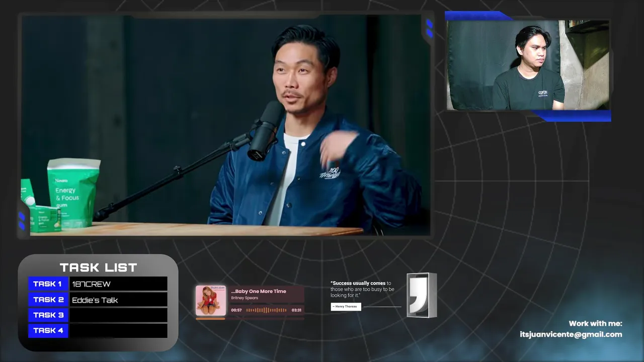The image size is (644, 362).
Task: Select the TASK 2 label
Action: (x=48, y=300)
